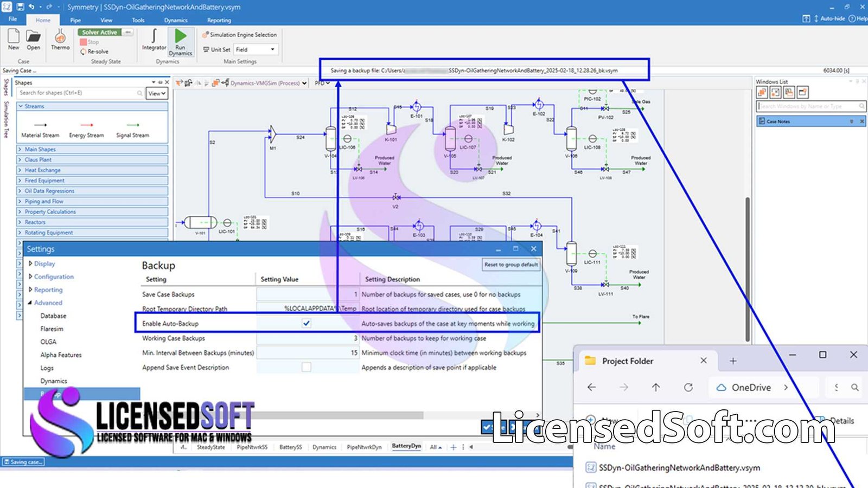Click the K-101 compressor on flowsheet
Viewport: 868px width, 488px height.
[391, 129]
